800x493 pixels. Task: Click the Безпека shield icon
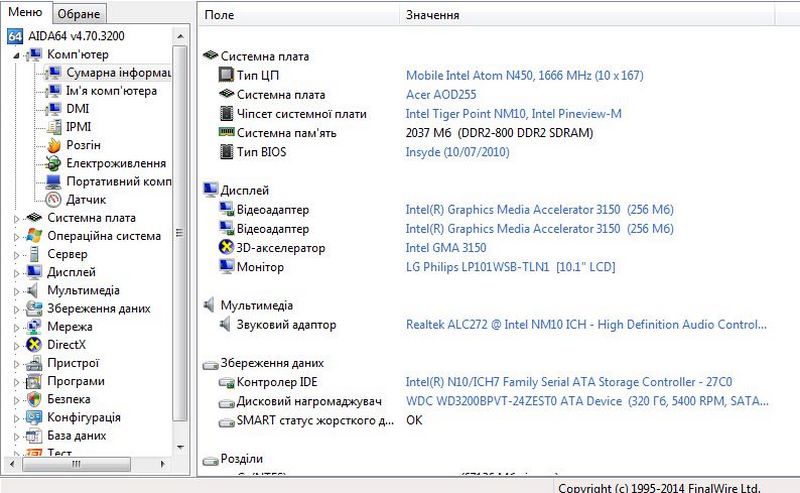(x=35, y=399)
